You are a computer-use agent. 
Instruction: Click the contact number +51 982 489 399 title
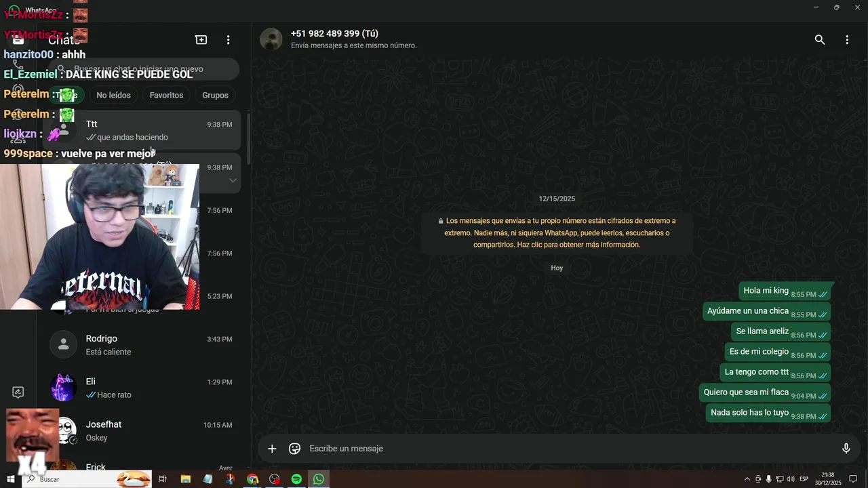coord(334,34)
